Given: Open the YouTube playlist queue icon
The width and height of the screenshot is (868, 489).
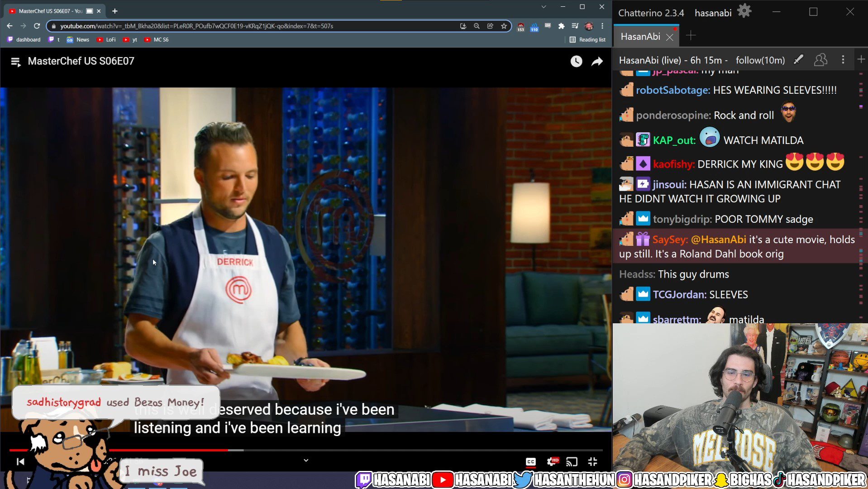Looking at the screenshot, I should tap(16, 62).
